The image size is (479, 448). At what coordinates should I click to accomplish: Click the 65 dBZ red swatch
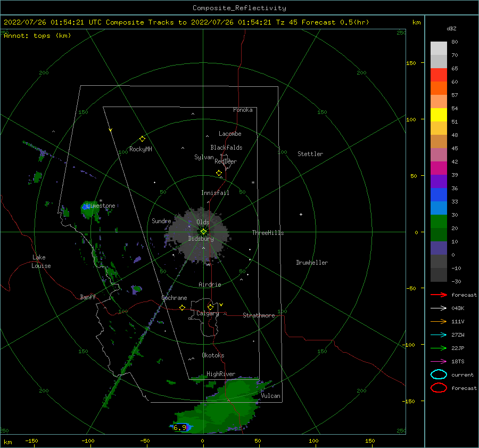[x=439, y=75]
